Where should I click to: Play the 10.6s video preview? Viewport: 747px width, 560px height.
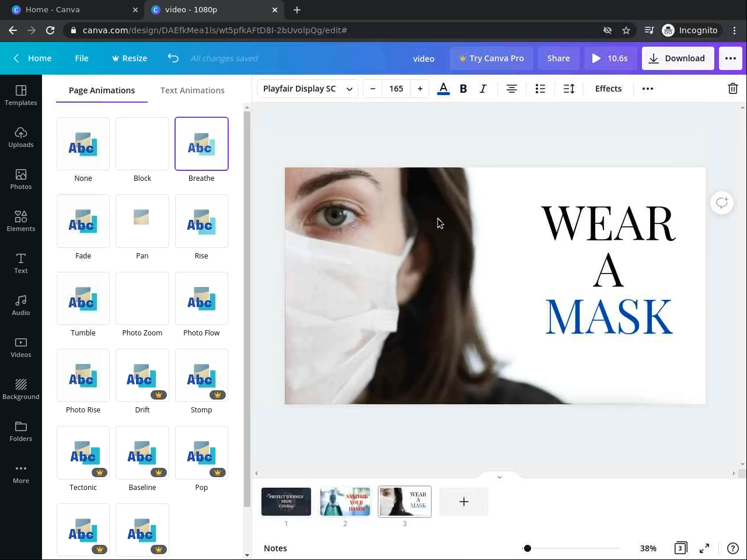pos(610,58)
